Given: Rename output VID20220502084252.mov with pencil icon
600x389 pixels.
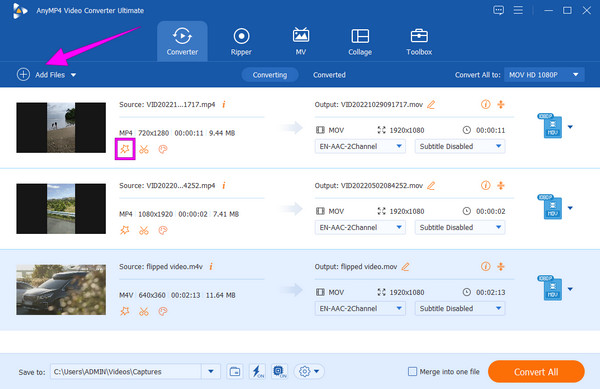Looking at the screenshot, I should tap(431, 186).
